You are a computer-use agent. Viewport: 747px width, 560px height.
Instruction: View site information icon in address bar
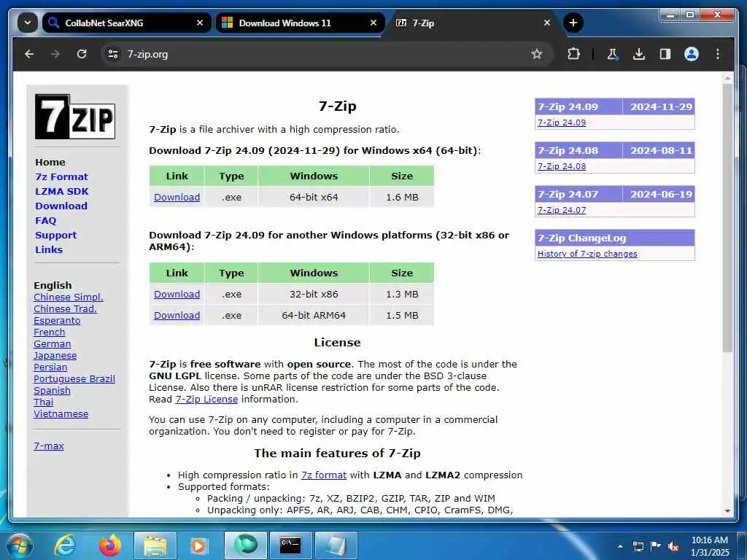[x=113, y=54]
